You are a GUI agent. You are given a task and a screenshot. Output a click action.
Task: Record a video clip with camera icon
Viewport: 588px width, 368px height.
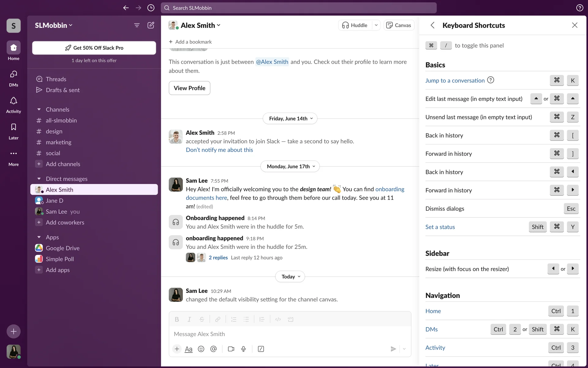(231, 349)
